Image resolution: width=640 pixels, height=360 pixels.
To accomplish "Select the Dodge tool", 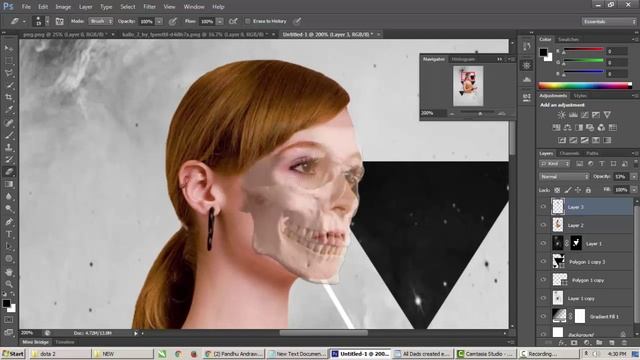I will pyautogui.click(x=9, y=209).
